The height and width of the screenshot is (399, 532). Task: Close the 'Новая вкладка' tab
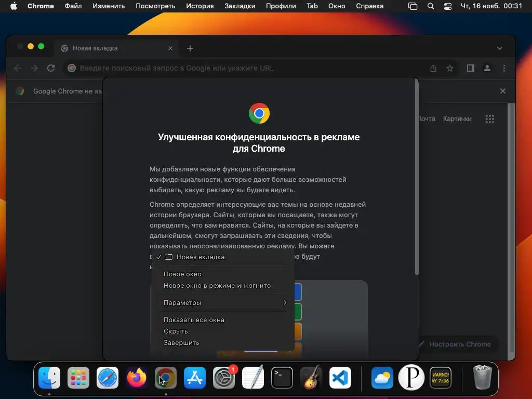(170, 48)
